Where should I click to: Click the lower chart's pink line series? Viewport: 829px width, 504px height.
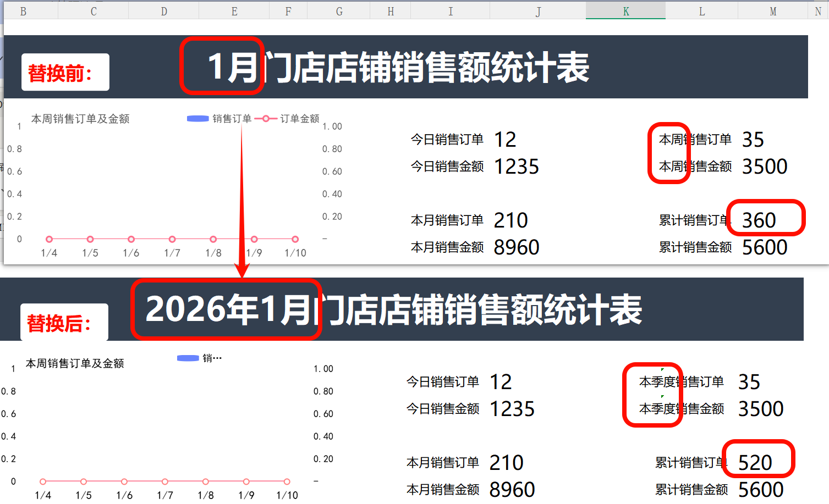(165, 481)
